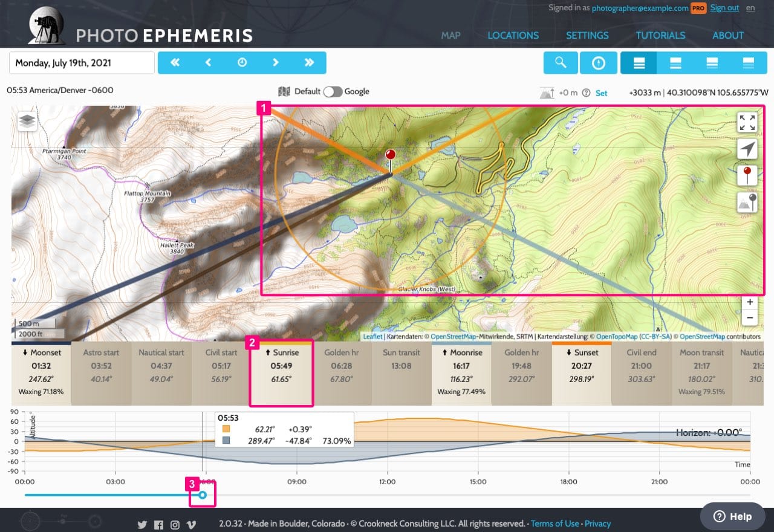The height and width of the screenshot is (532, 774).
Task: Enter fullscreen map mode
Action: 747,122
